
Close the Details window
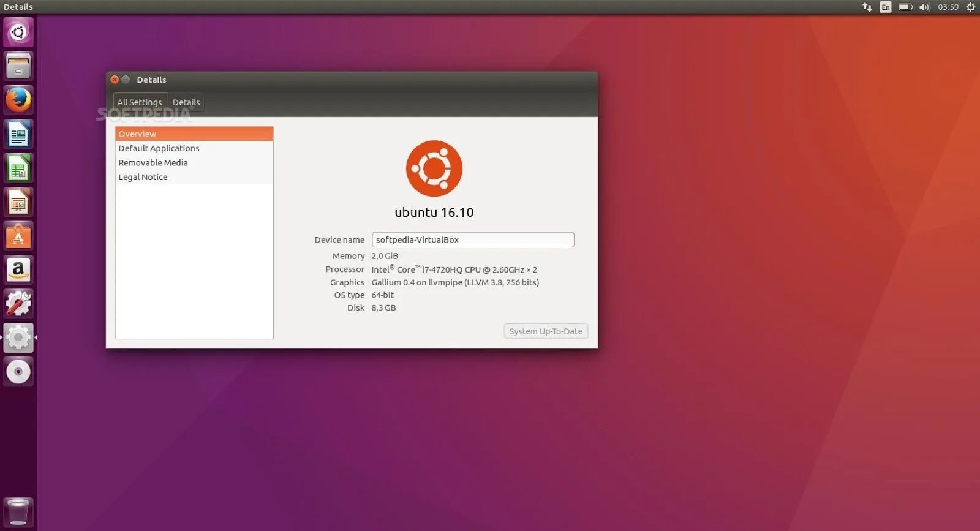115,80
